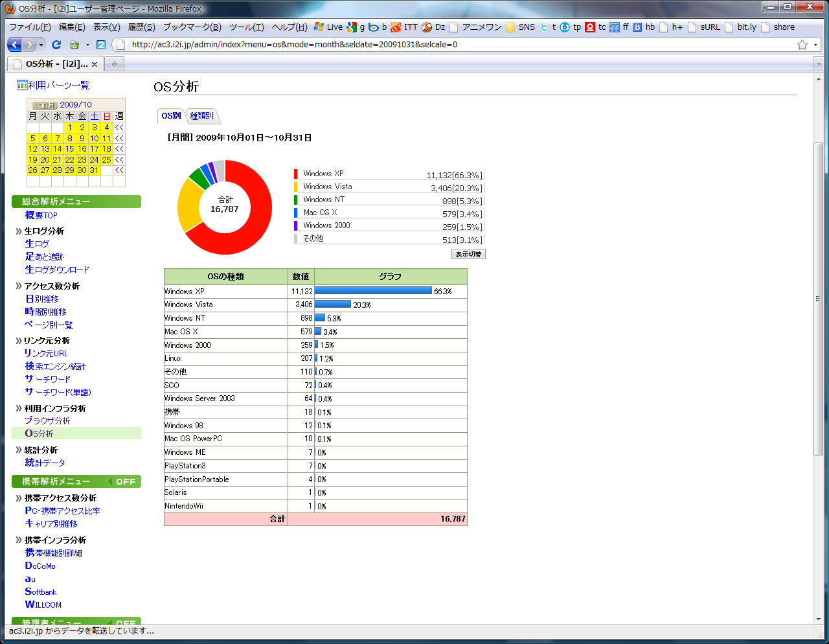Select the OS別 tab

point(171,116)
